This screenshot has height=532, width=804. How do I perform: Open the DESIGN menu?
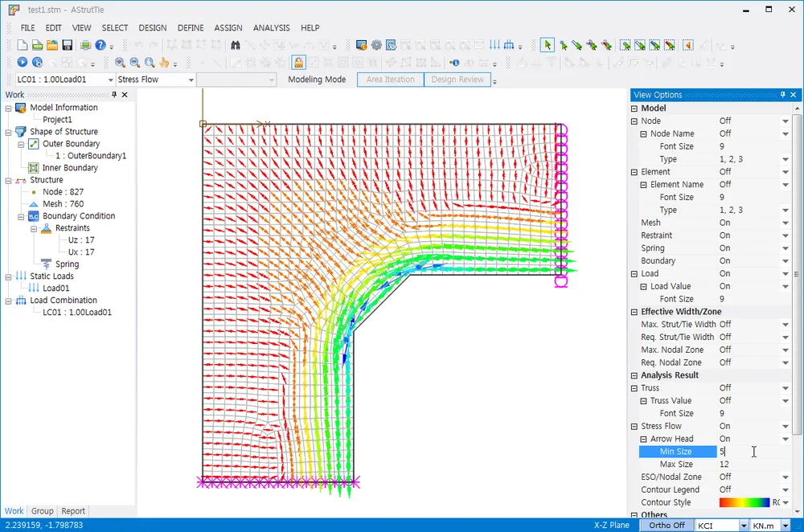(152, 27)
